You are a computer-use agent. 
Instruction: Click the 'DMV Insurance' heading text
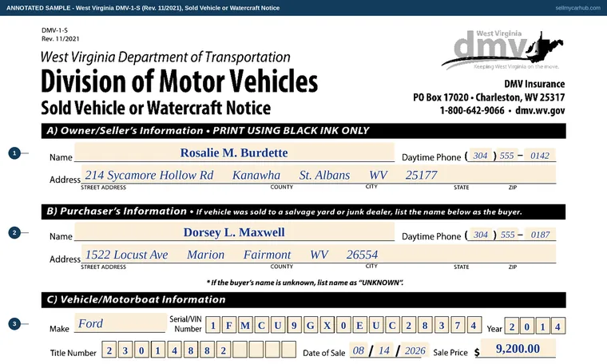pyautogui.click(x=534, y=84)
